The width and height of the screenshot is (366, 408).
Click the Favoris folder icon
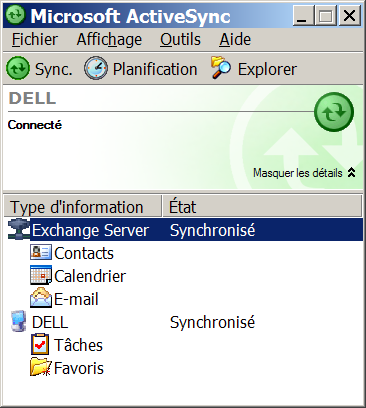click(41, 367)
